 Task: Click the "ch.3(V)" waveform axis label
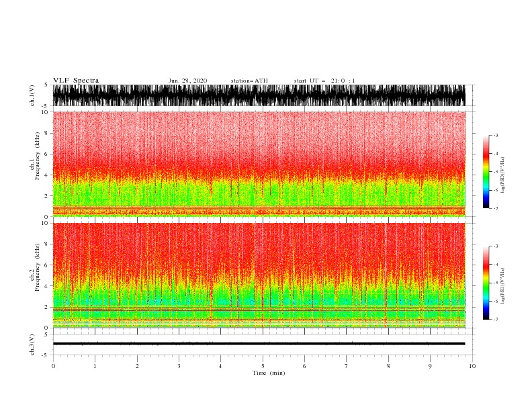(32, 345)
